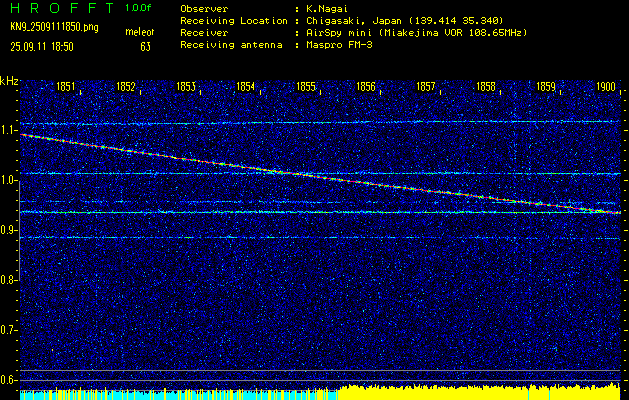
Task: Click the yellow signal level bars at bottom
Action: [x=479, y=392]
